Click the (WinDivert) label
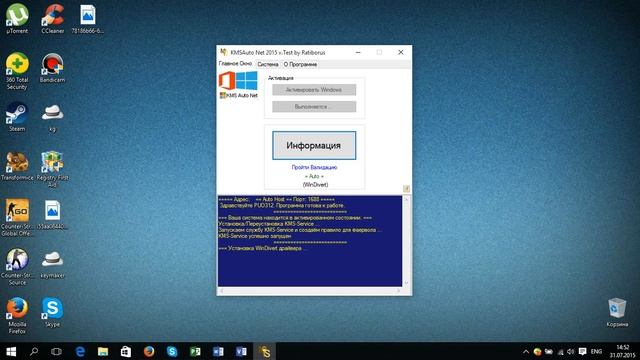The image size is (640, 360). tap(315, 184)
